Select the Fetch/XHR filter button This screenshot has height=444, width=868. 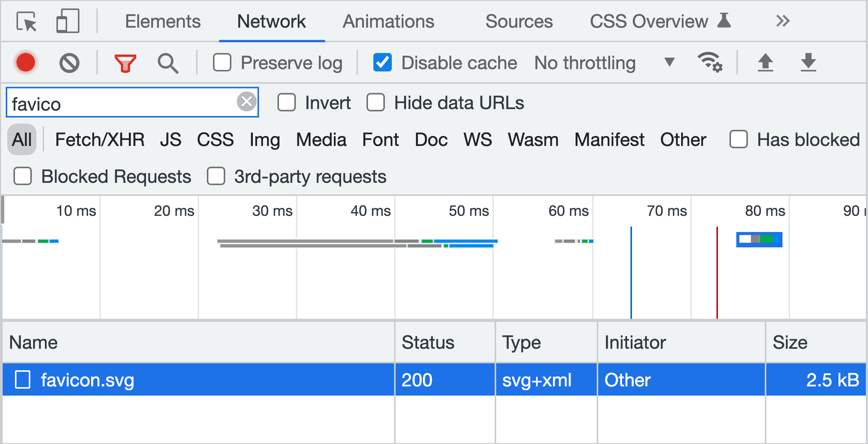(x=99, y=140)
